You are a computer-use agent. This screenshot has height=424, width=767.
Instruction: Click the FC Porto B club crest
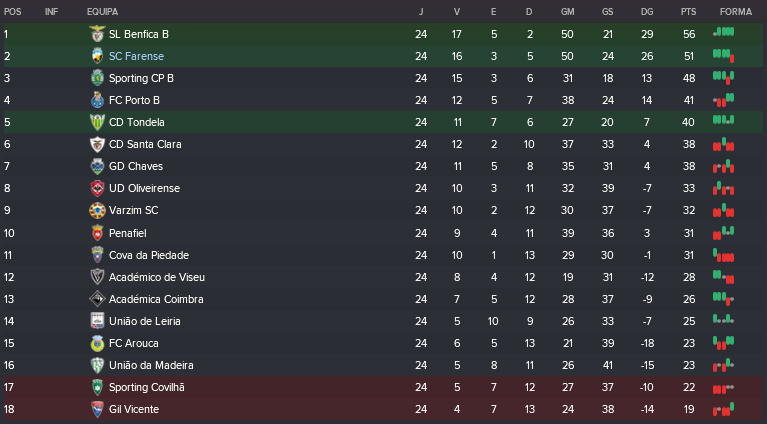tap(97, 100)
